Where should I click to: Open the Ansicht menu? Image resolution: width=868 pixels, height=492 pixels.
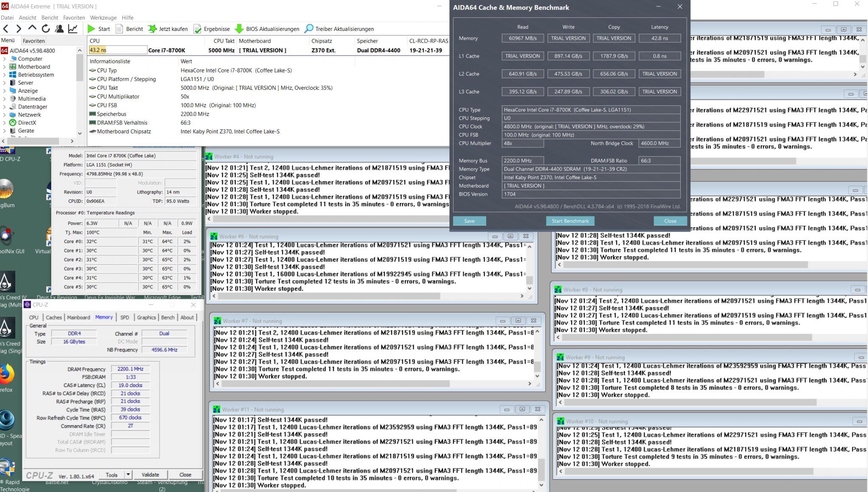[28, 18]
